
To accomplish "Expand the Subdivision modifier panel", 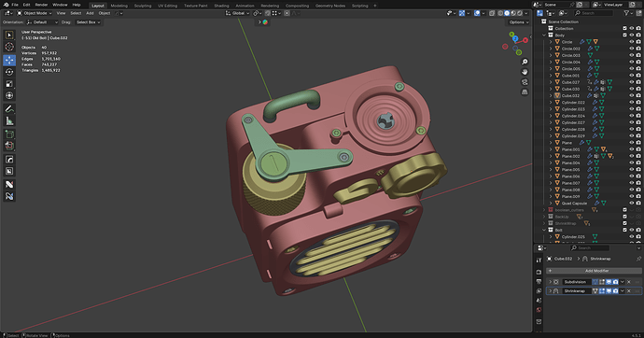I will [x=551, y=282].
